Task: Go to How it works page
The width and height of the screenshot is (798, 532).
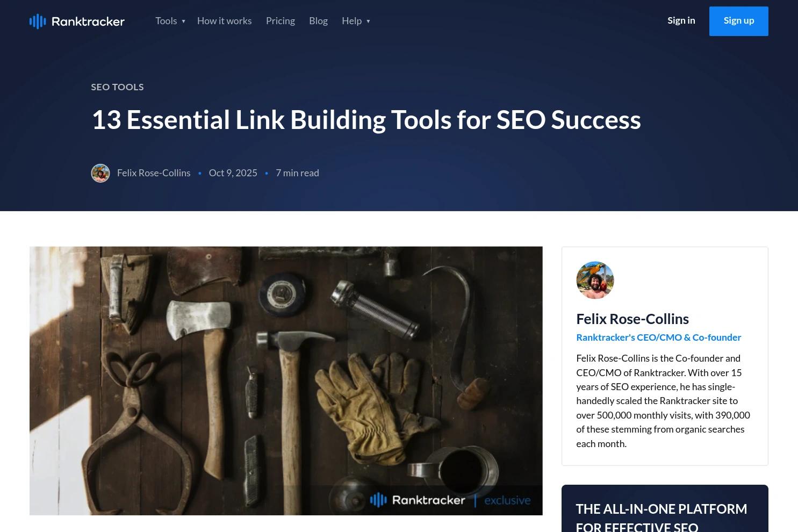Action: 224,21
